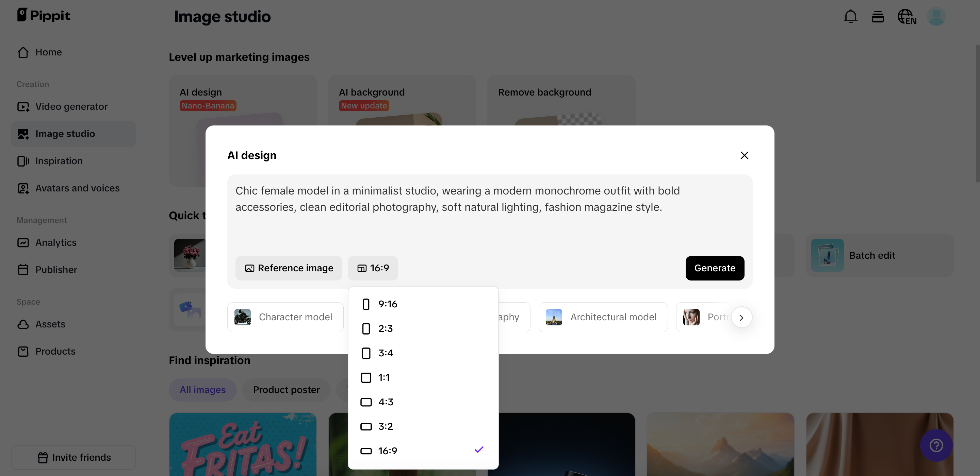
Task: Pick the 4:3 aspect ratio option
Action: coord(386,402)
